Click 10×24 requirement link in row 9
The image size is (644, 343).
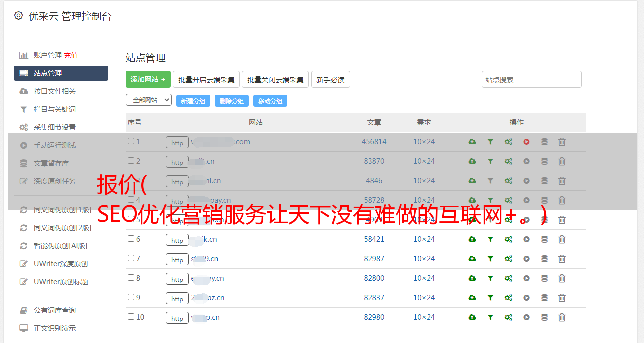(x=424, y=298)
